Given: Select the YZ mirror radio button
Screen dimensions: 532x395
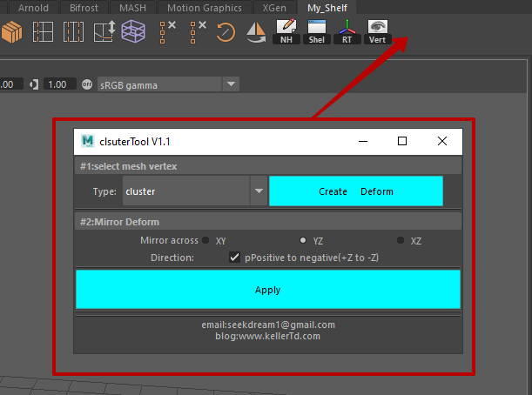Looking at the screenshot, I should (303, 240).
